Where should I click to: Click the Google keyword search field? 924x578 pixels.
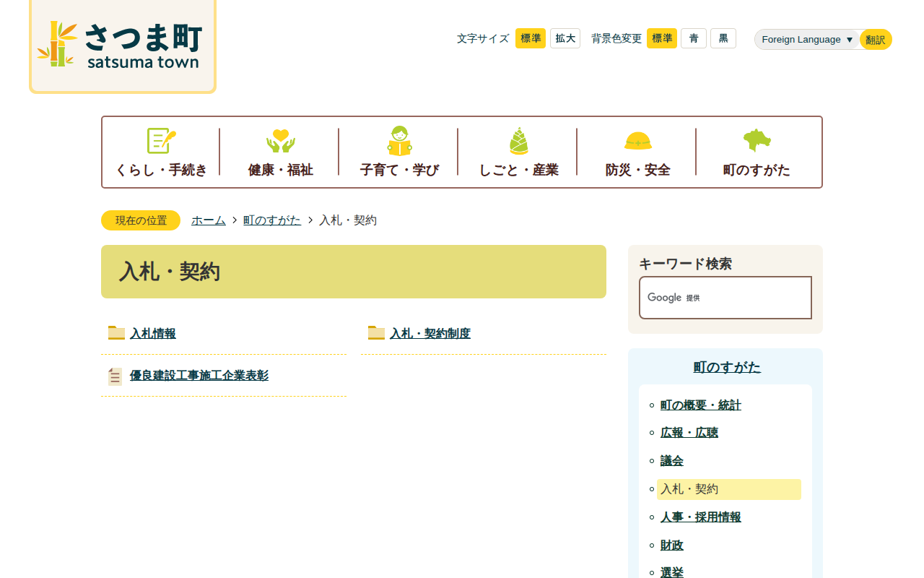coord(725,298)
